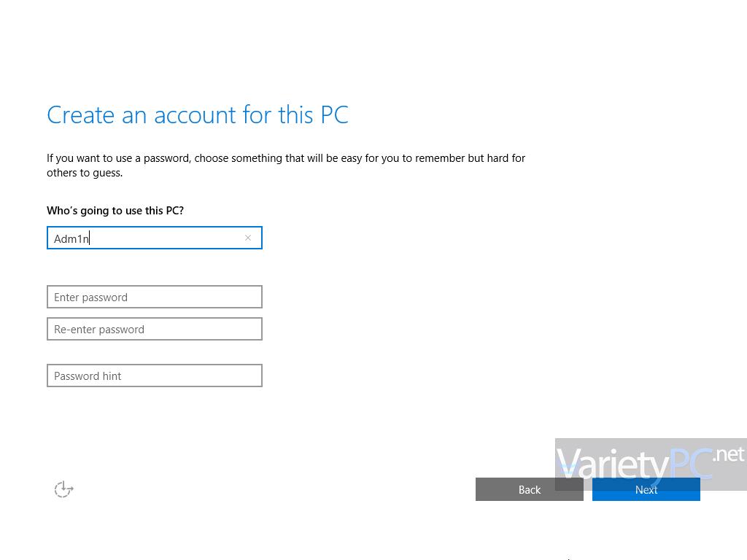Continue with the Next button
The image size is (747, 560).
point(646,489)
